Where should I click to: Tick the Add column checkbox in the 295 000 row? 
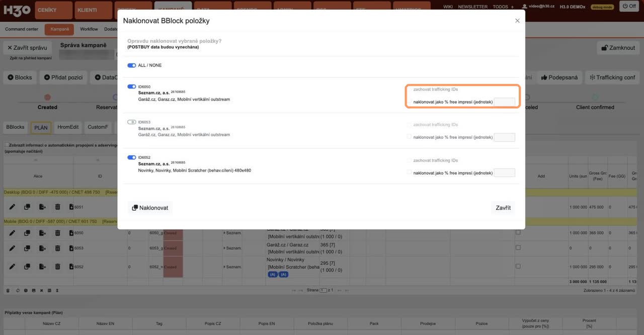pyautogui.click(x=518, y=267)
